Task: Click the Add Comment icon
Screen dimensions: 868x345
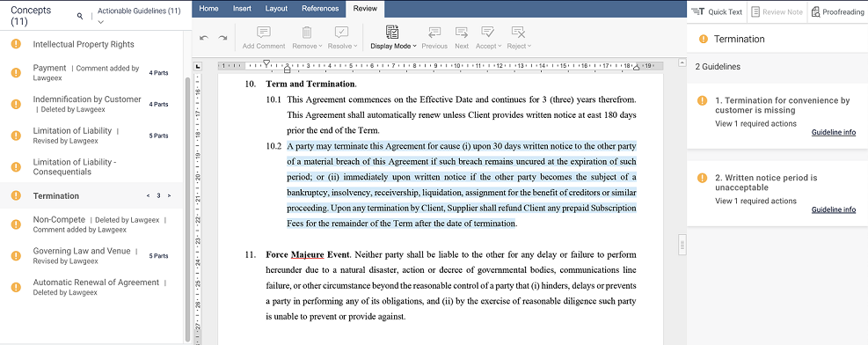Action: tap(264, 32)
